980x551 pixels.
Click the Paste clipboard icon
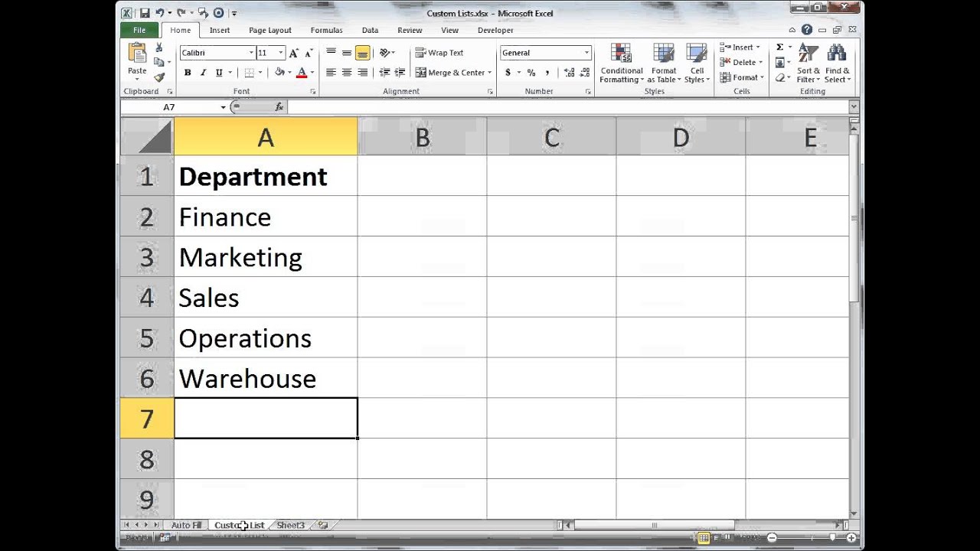[137, 54]
